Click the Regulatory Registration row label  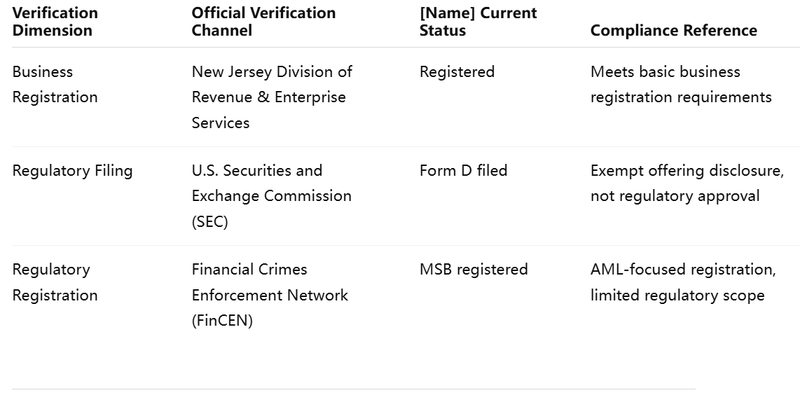55,282
